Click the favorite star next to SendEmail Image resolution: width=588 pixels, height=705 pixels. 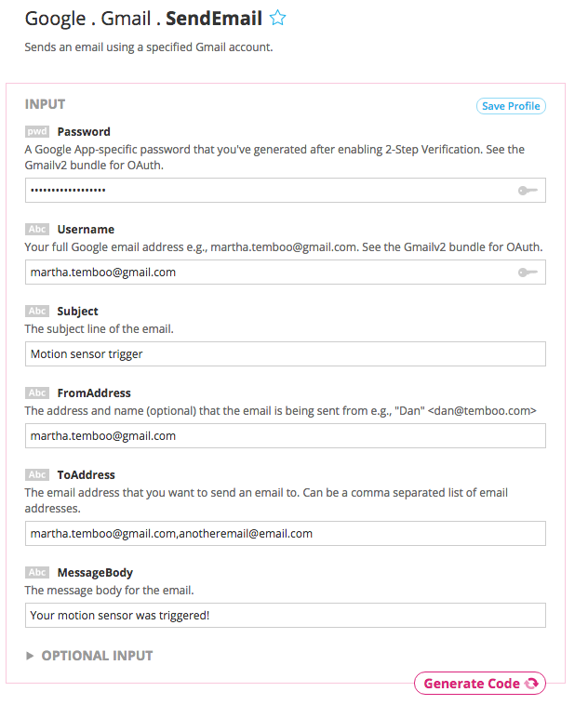pos(277,18)
